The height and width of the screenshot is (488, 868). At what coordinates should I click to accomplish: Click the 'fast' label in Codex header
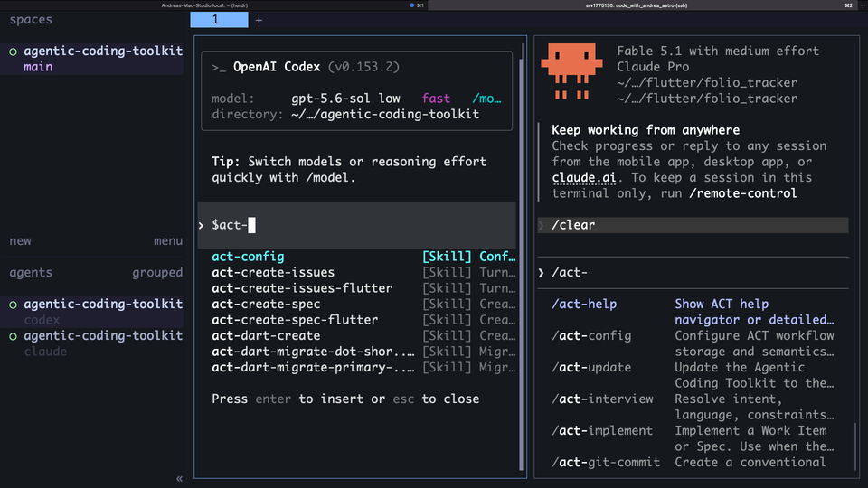436,99
